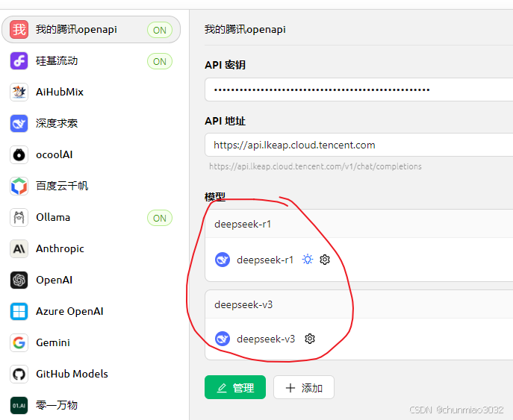Viewport: 513px width, 420px height.
Task: Select the Ollama provider entry
Action: (x=91, y=217)
